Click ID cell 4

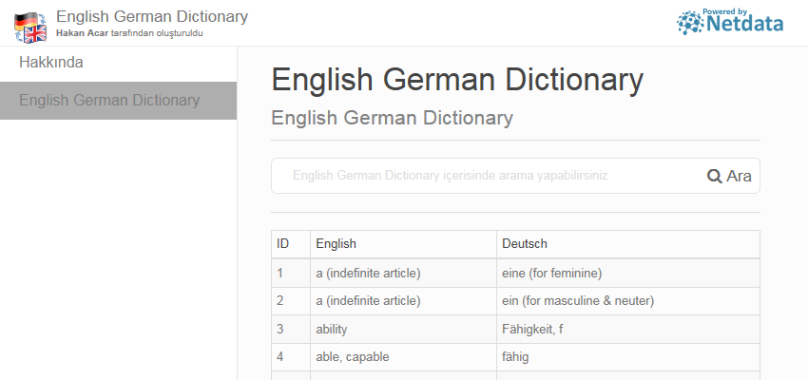291,357
